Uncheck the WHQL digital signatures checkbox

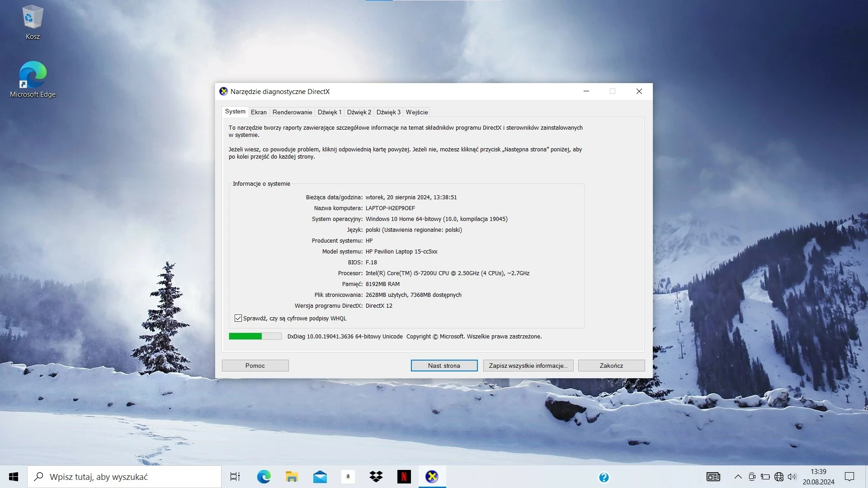[238, 318]
